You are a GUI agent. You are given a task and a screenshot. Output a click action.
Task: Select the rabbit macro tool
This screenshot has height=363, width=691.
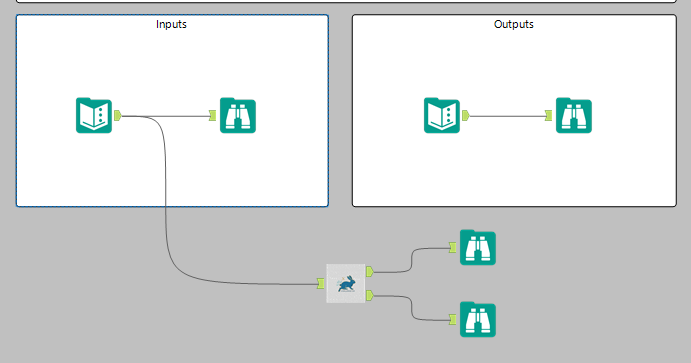pyautogui.click(x=346, y=283)
